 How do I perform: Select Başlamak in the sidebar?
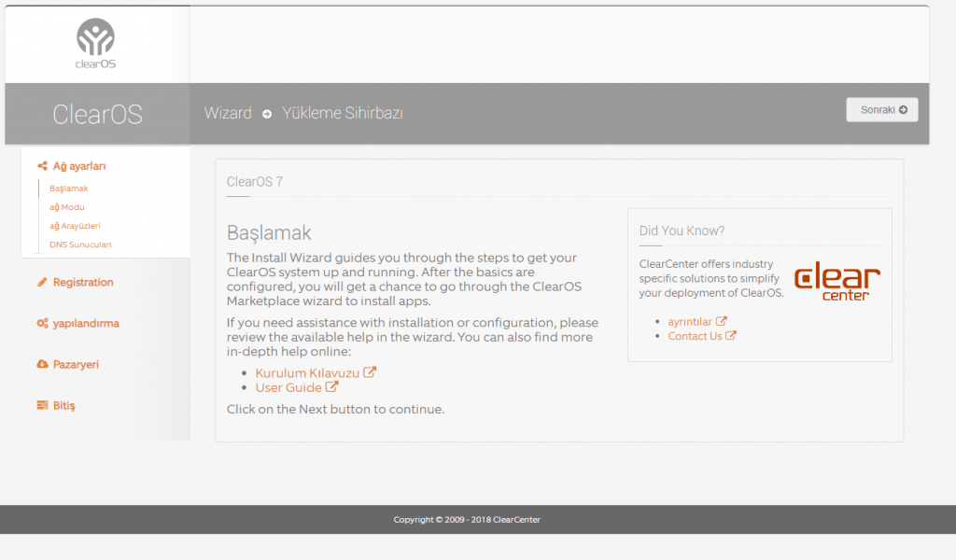tap(69, 189)
